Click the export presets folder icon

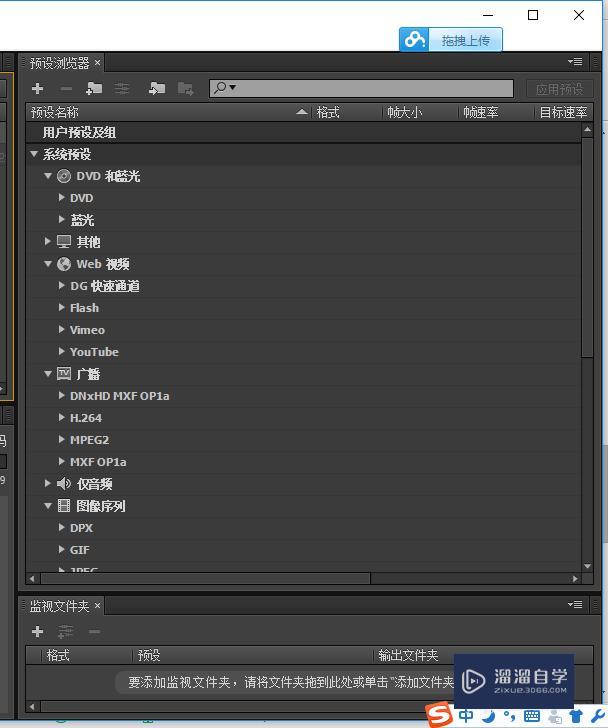[186, 88]
